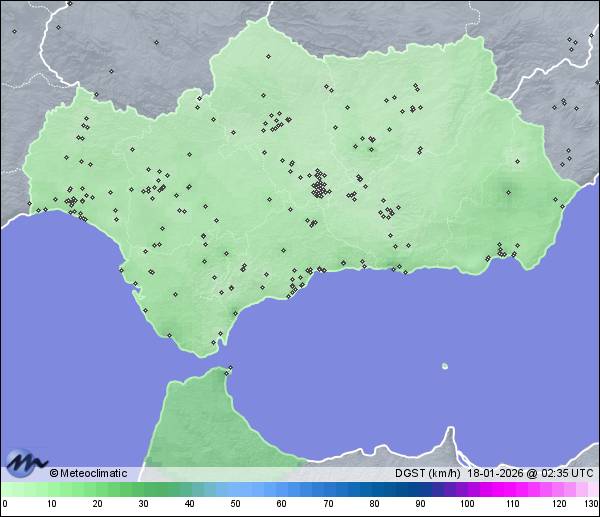Click the 120 label on the gust scale
600x517 pixels.
point(558,504)
